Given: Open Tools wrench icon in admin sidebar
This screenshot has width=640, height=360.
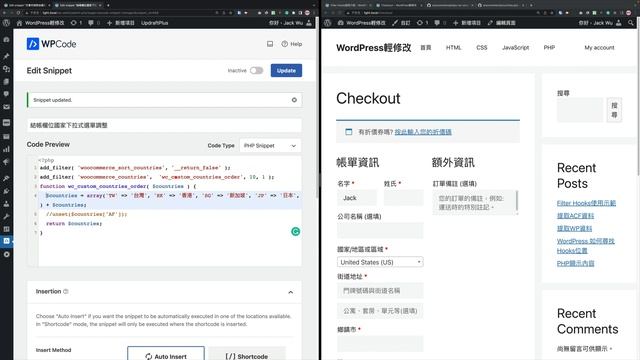Looking at the screenshot, I should 6,216.
